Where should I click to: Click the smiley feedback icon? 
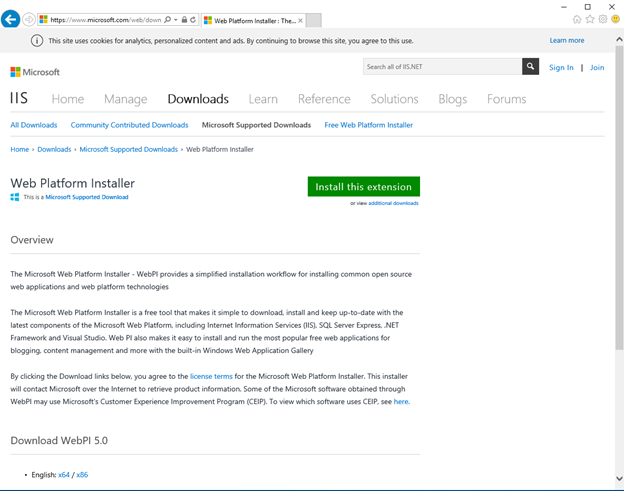click(x=616, y=19)
